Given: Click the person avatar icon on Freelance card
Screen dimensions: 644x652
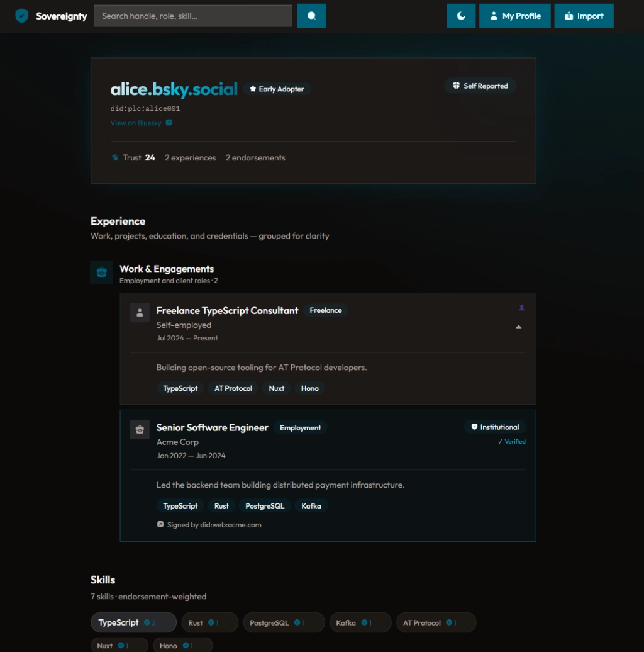Looking at the screenshot, I should point(140,312).
